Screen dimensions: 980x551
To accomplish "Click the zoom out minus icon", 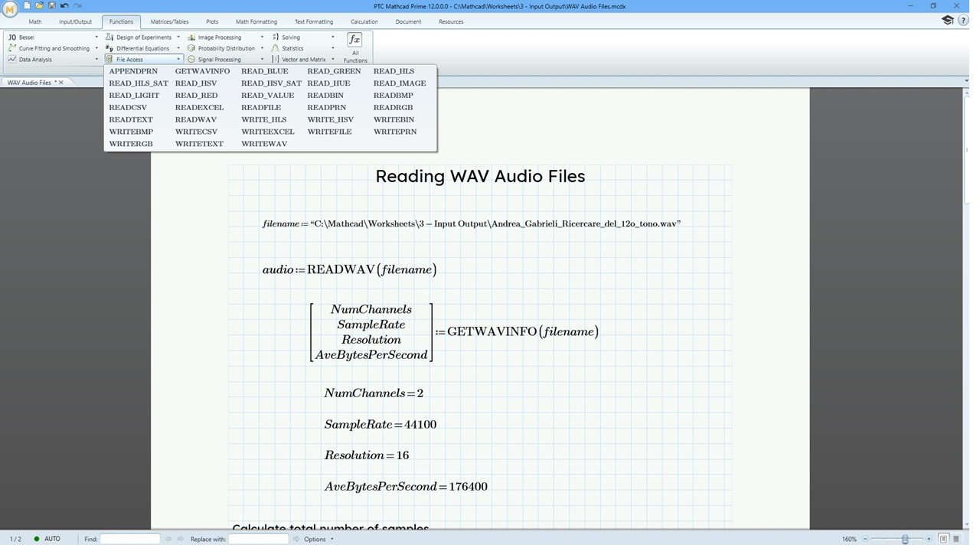I will 865,539.
